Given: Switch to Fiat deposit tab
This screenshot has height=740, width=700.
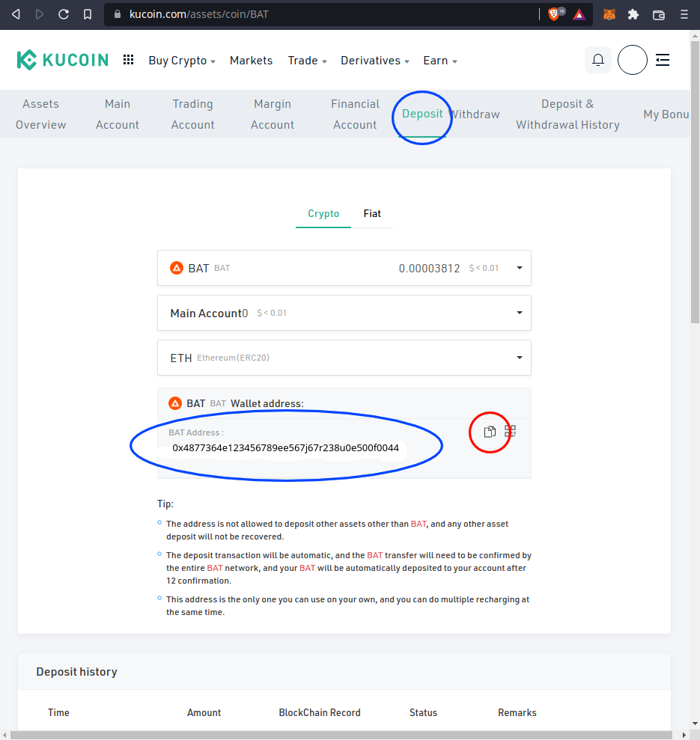Looking at the screenshot, I should pos(372,214).
